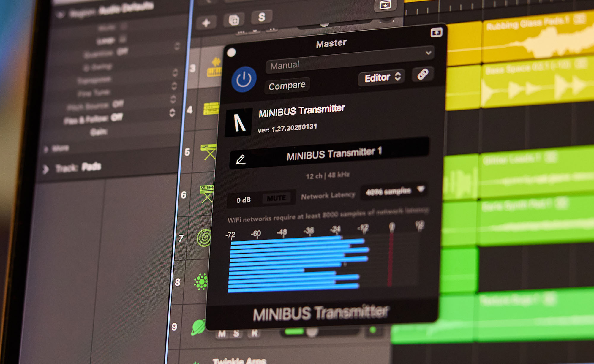Select the spiral instrument icon on track 7

pyautogui.click(x=204, y=238)
